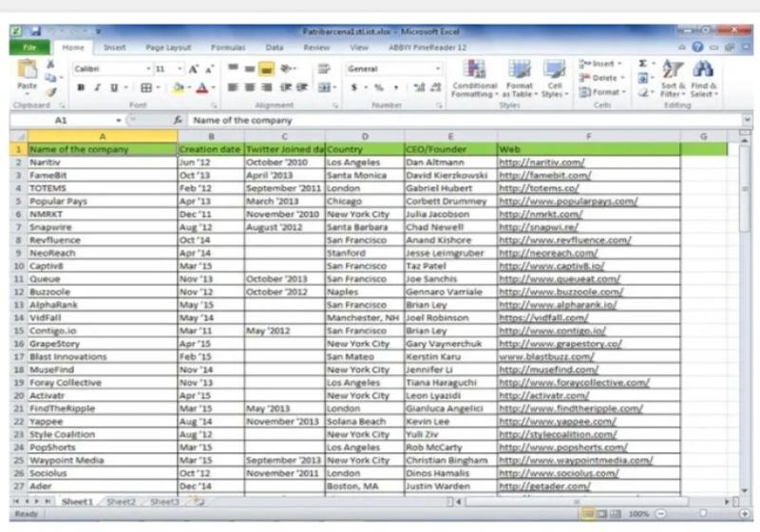Image resolution: width=760 pixels, height=532 pixels.
Task: Click the Cell Styles icon
Action: pyautogui.click(x=555, y=76)
